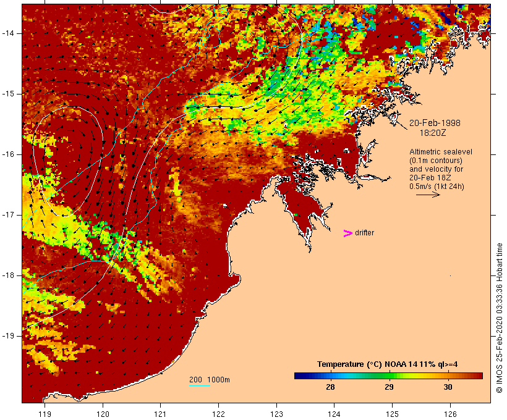Viewport: 507px width, 420px height.
Task: Click latitude axis label '-18'
Action: pyautogui.click(x=7, y=275)
